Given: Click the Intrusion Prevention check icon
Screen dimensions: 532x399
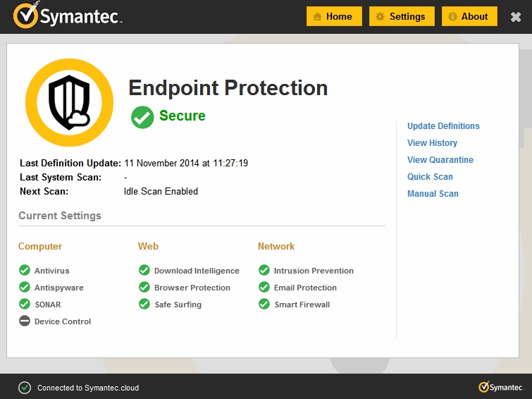Looking at the screenshot, I should click(x=264, y=271).
